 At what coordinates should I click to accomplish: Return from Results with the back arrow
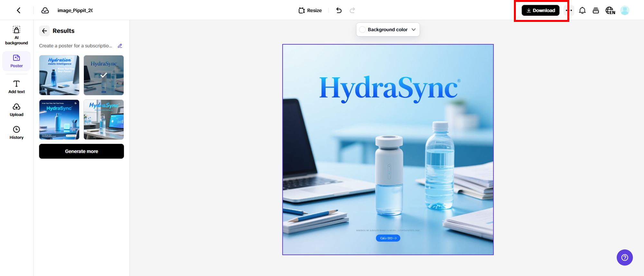point(44,31)
